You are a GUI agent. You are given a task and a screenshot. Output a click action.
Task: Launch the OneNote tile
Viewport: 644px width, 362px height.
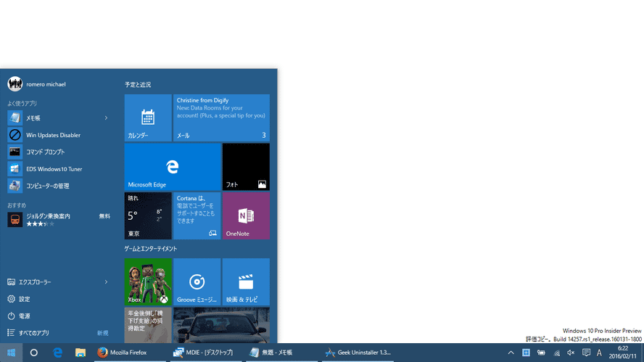point(246,215)
